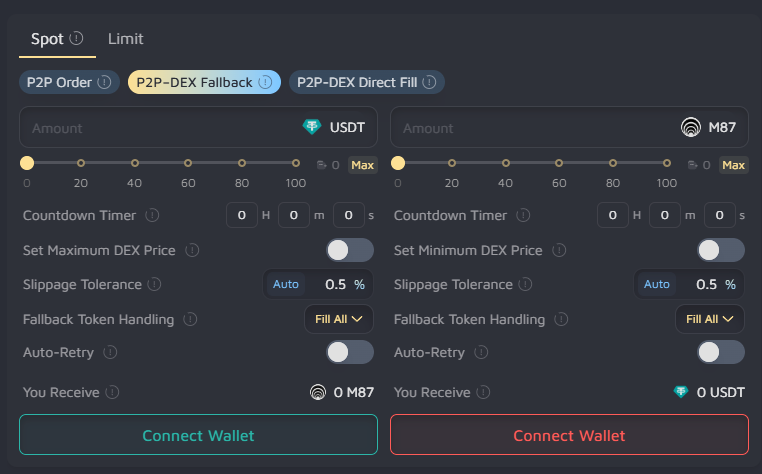Click the green Connect Wallet button
This screenshot has height=474, width=762.
(198, 435)
